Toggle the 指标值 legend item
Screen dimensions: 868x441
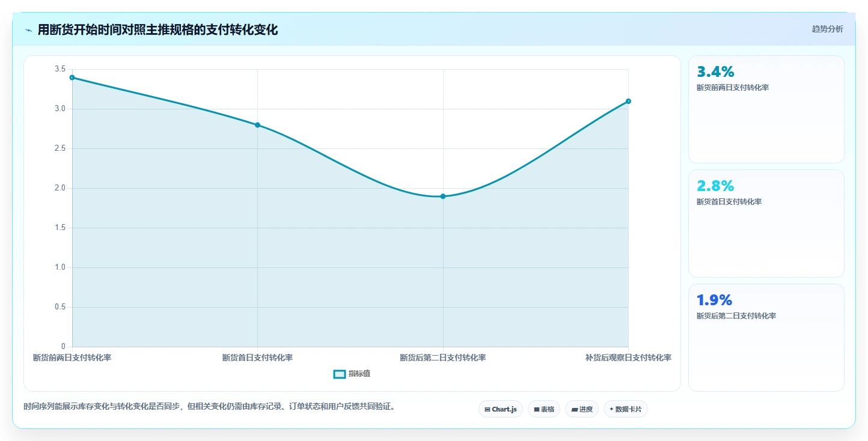point(352,374)
